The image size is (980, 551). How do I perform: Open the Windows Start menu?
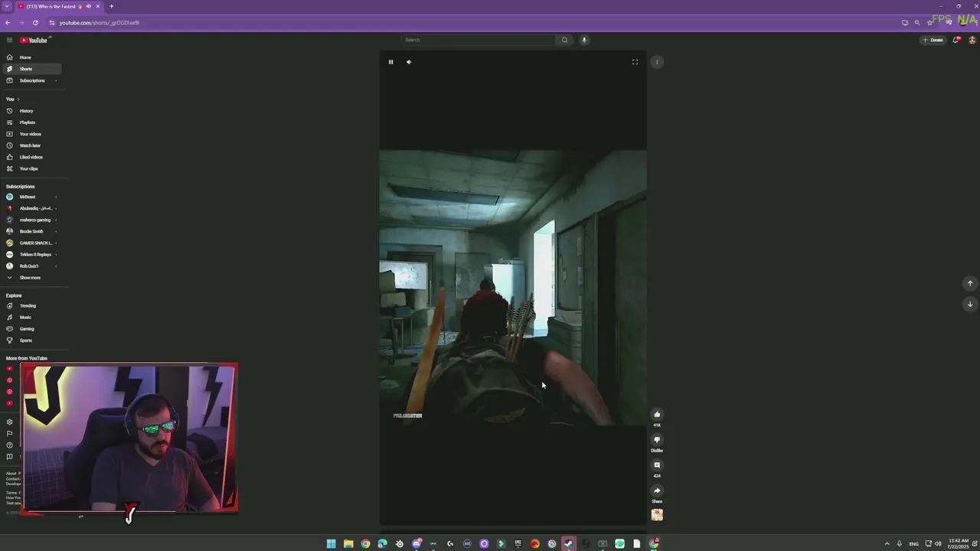point(331,544)
